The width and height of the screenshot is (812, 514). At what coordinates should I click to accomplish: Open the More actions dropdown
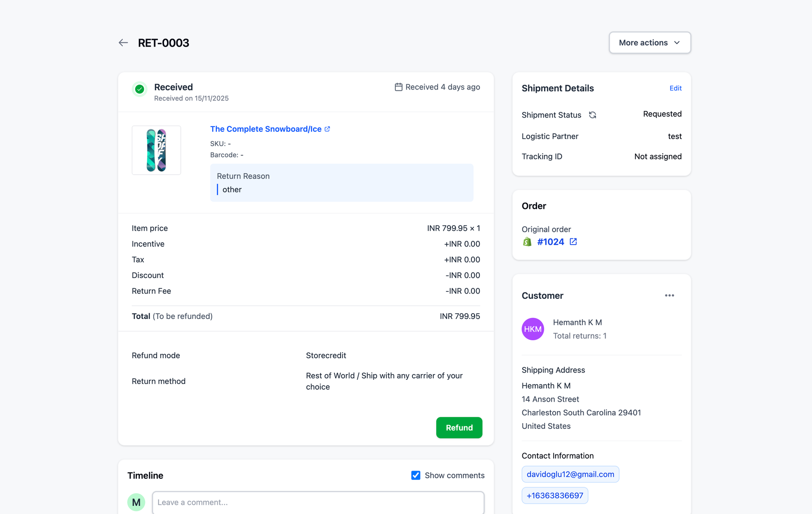point(649,42)
